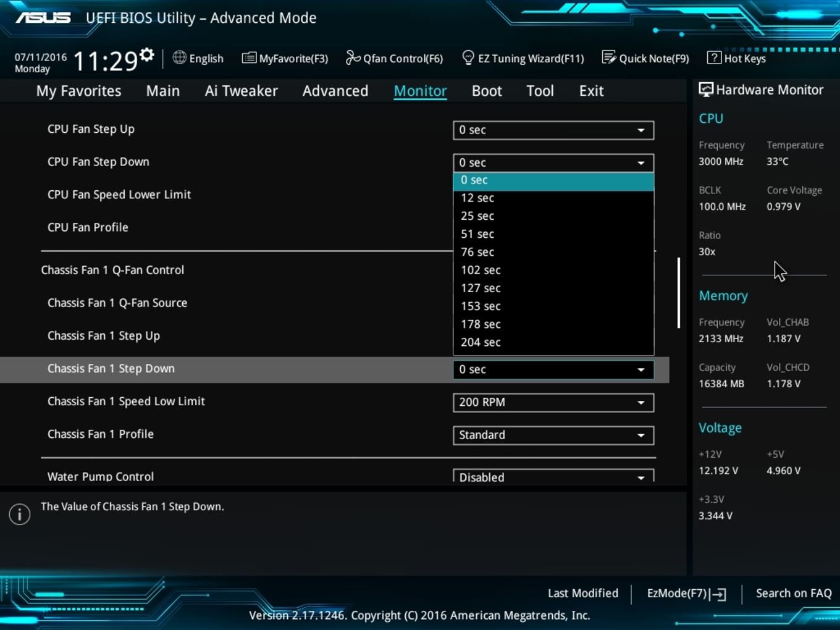Select Chassis Fan 1 Speed Low Limit label
This screenshot has width=840, height=630.
(x=126, y=401)
